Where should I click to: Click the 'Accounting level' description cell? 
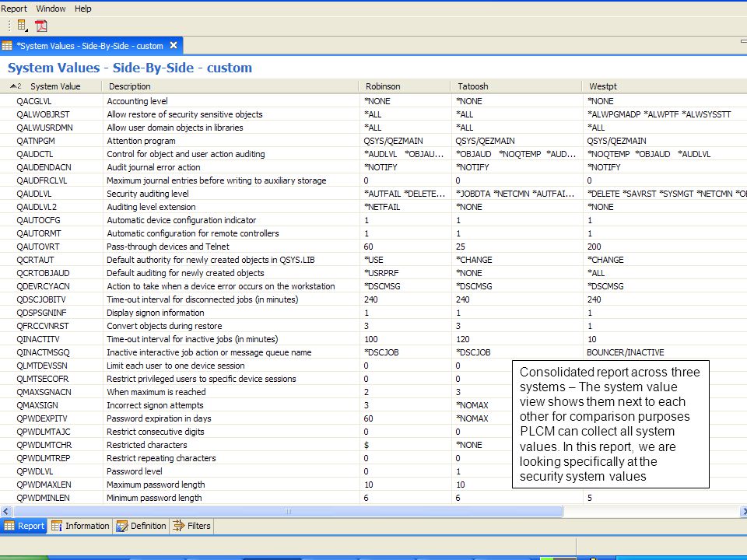pyautogui.click(x=137, y=101)
